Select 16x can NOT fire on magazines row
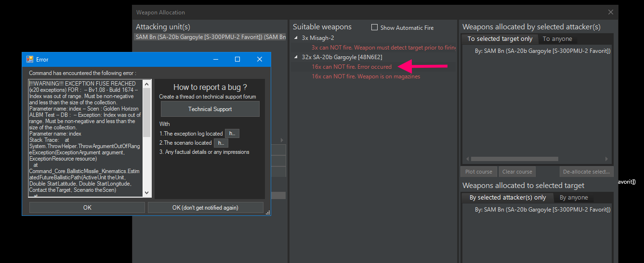 tap(366, 76)
